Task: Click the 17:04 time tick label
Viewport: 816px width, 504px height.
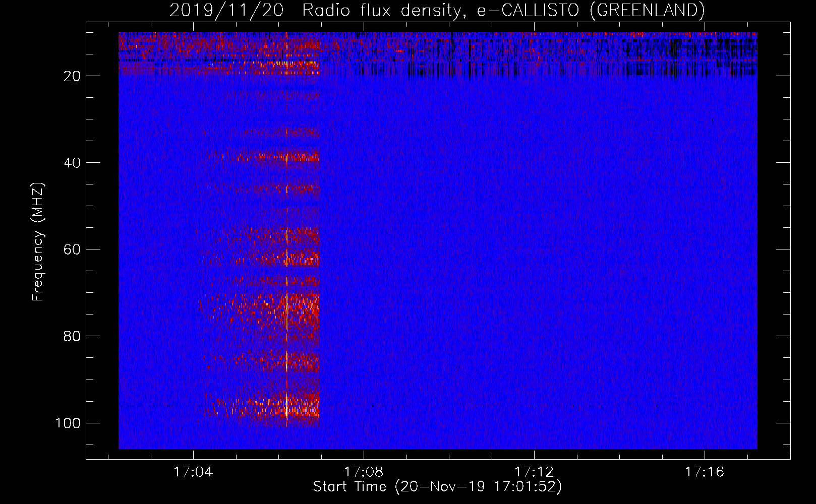Action: (193, 472)
